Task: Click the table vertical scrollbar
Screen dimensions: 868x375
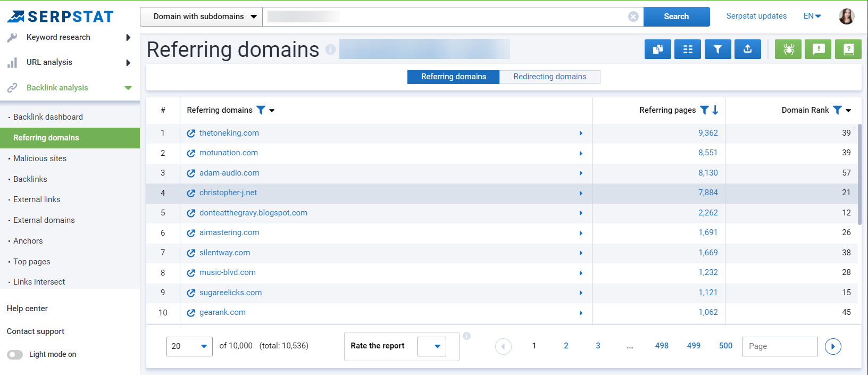Action: [859, 174]
